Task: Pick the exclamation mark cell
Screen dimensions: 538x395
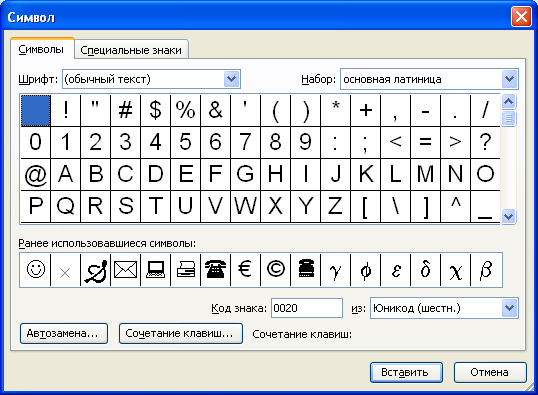Action: pyautogui.click(x=65, y=111)
